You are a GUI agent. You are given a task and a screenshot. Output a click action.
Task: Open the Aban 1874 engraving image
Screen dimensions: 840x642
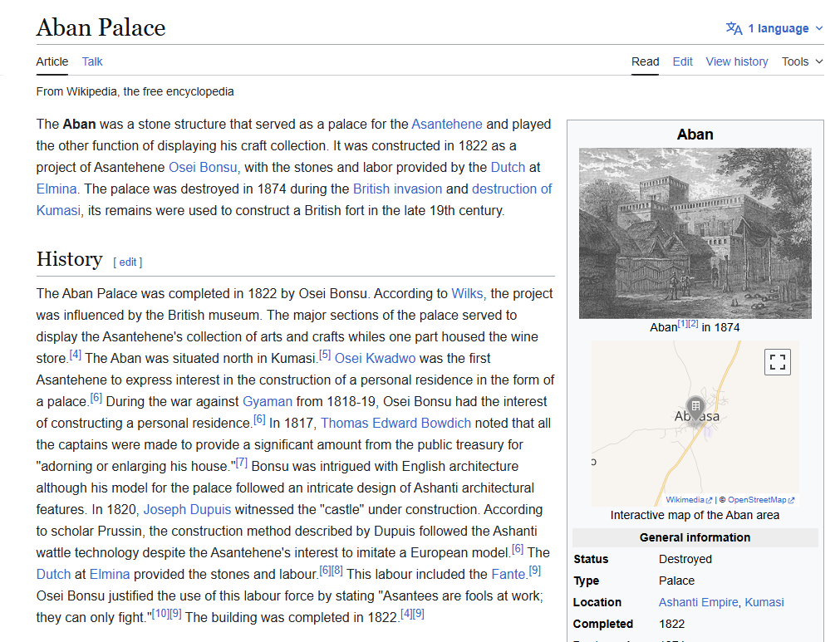(x=695, y=233)
